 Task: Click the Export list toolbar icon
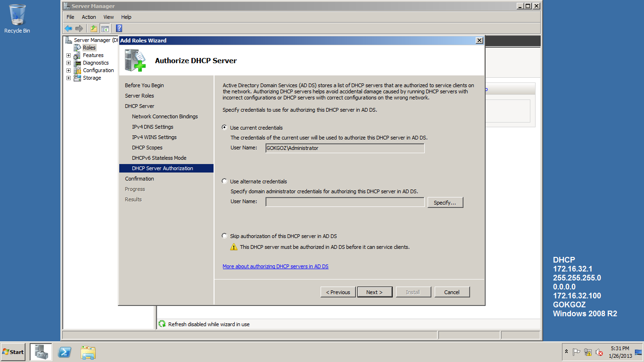93,28
